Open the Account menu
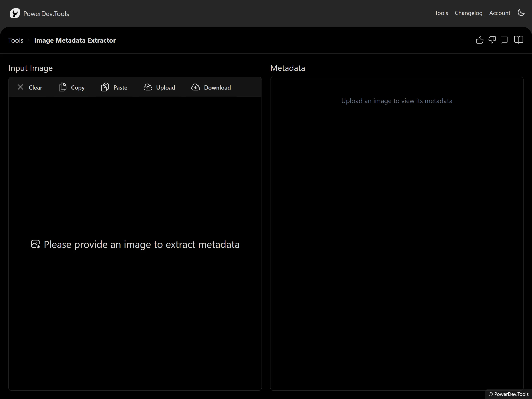Image resolution: width=532 pixels, height=399 pixels. (500, 13)
